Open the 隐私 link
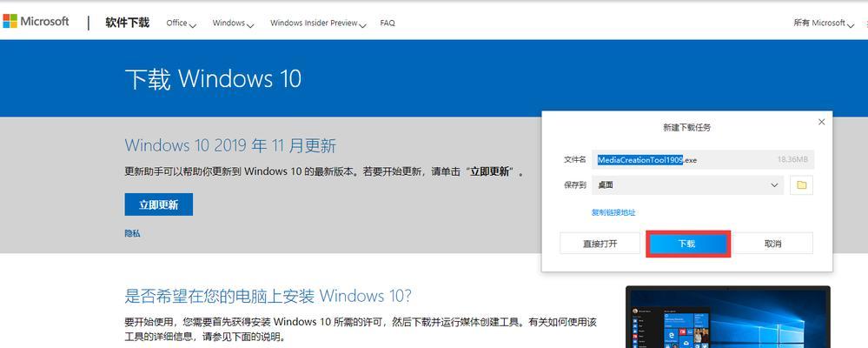868x348 pixels. pyautogui.click(x=132, y=233)
